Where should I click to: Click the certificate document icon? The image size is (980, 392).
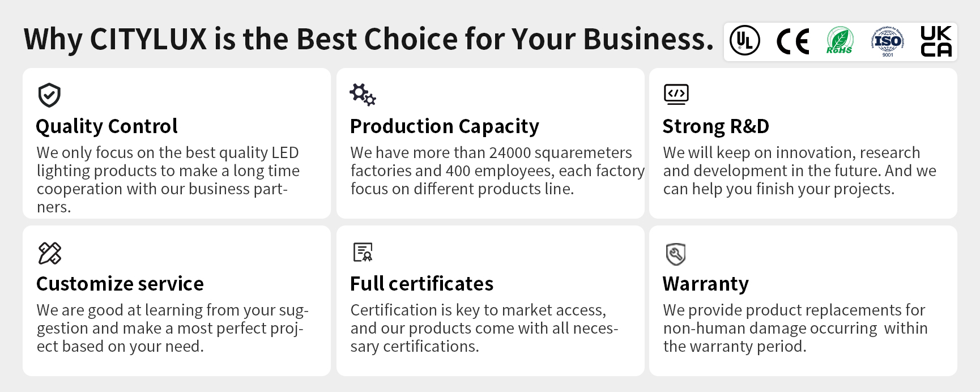363,252
